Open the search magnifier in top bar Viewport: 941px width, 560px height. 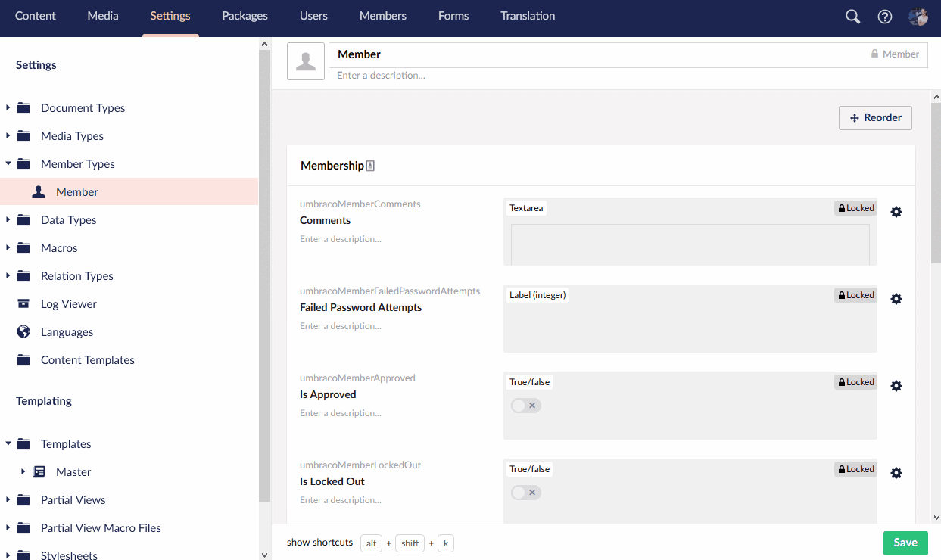pyautogui.click(x=852, y=17)
